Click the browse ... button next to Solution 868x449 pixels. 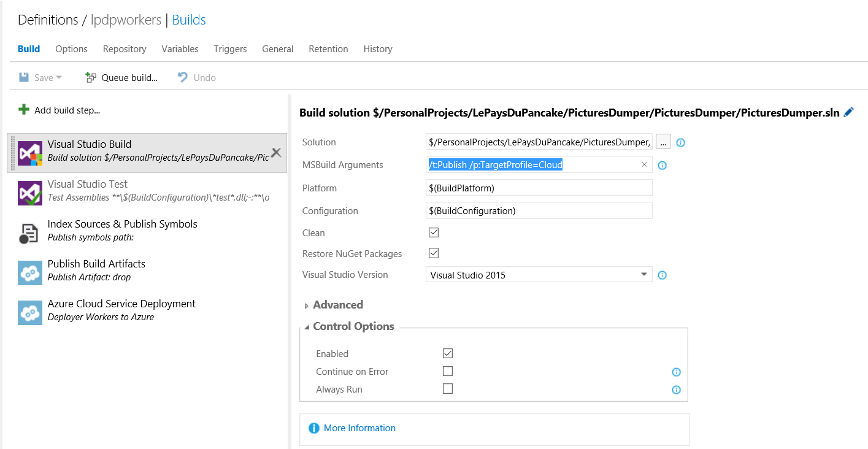tap(663, 142)
